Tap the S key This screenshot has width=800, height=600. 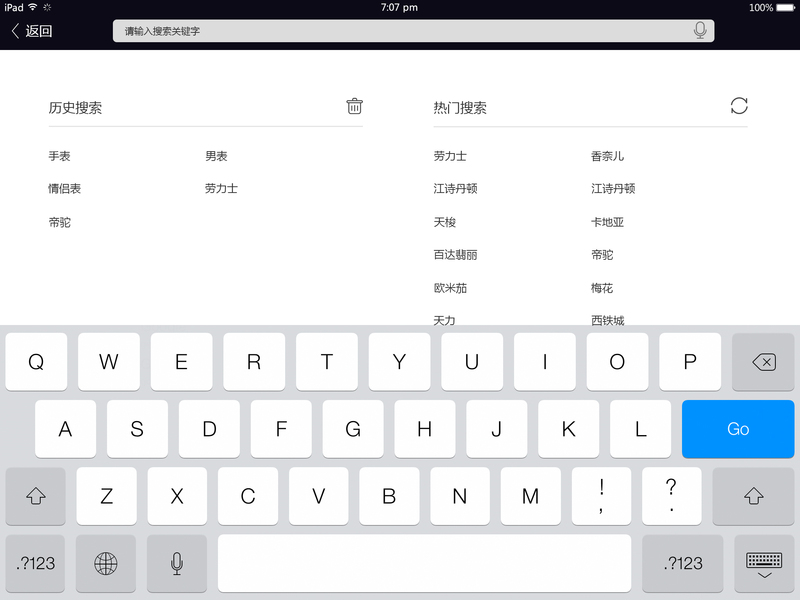point(137,429)
